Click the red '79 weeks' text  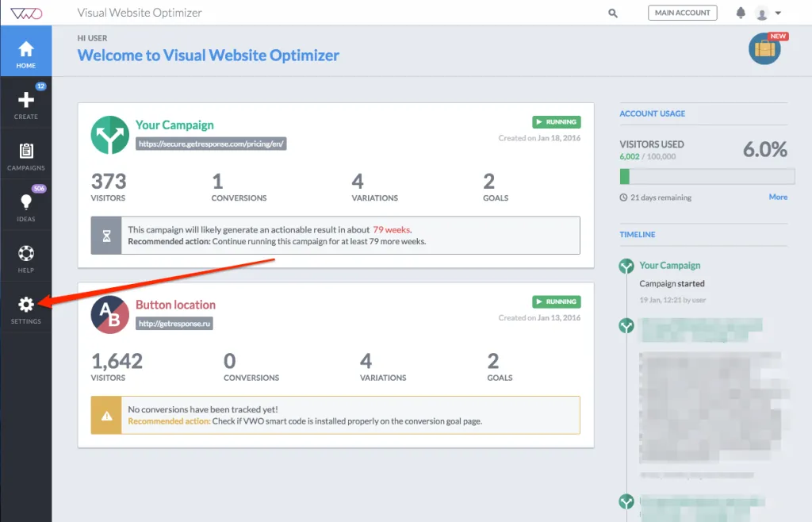click(392, 229)
